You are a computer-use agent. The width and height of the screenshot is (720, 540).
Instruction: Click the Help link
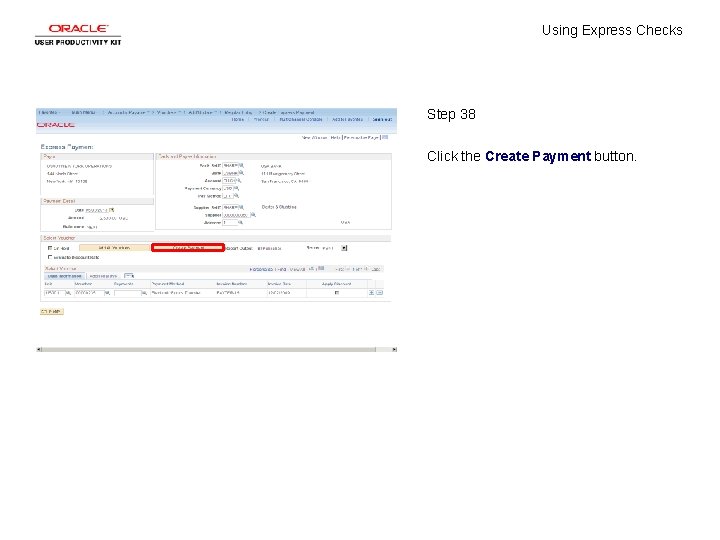pos(335,137)
